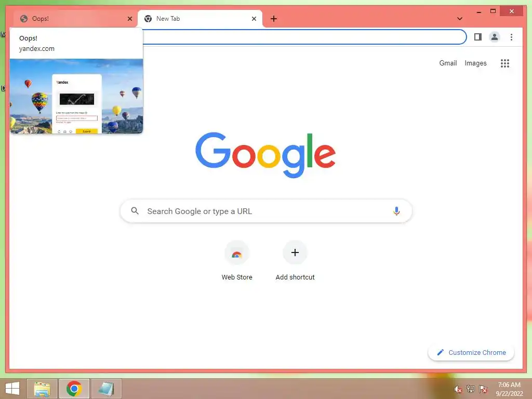Click the muted volume tray icon
This screenshot has height=399, width=532.
(458, 389)
